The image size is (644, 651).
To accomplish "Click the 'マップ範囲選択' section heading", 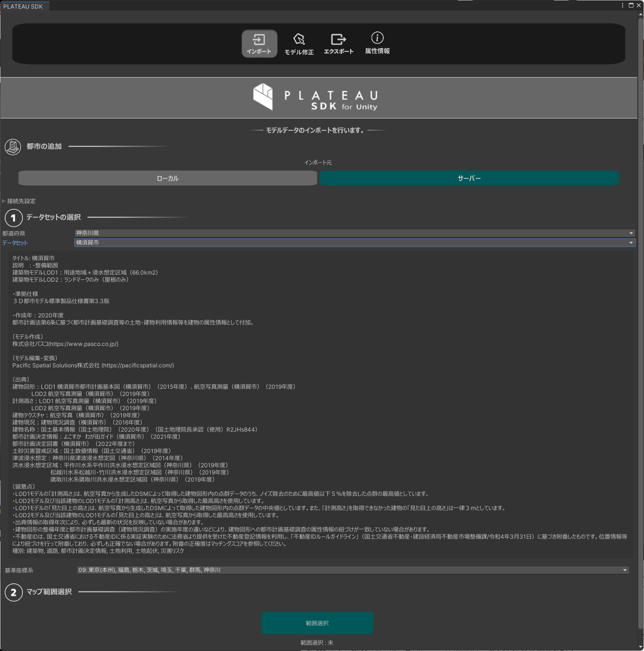I will [x=49, y=592].
